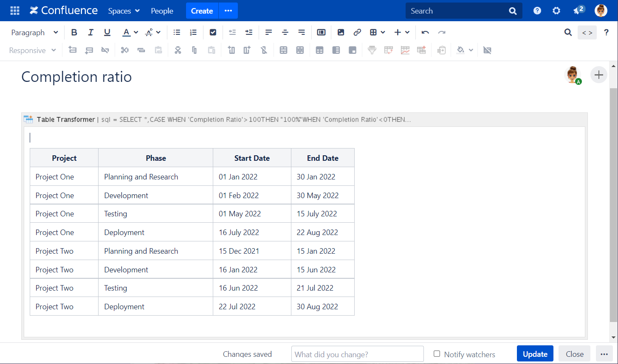
Task: Edit the Completion ratio page title
Action: (x=76, y=77)
